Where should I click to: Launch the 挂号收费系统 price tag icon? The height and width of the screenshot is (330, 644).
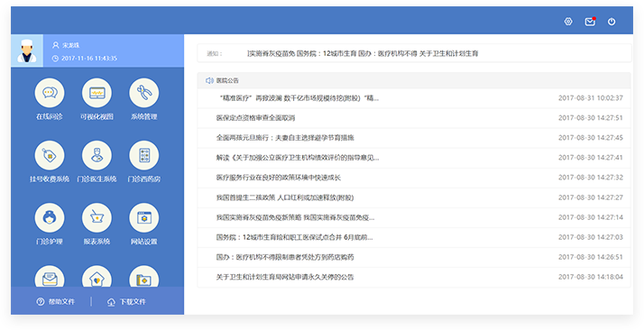(x=50, y=155)
